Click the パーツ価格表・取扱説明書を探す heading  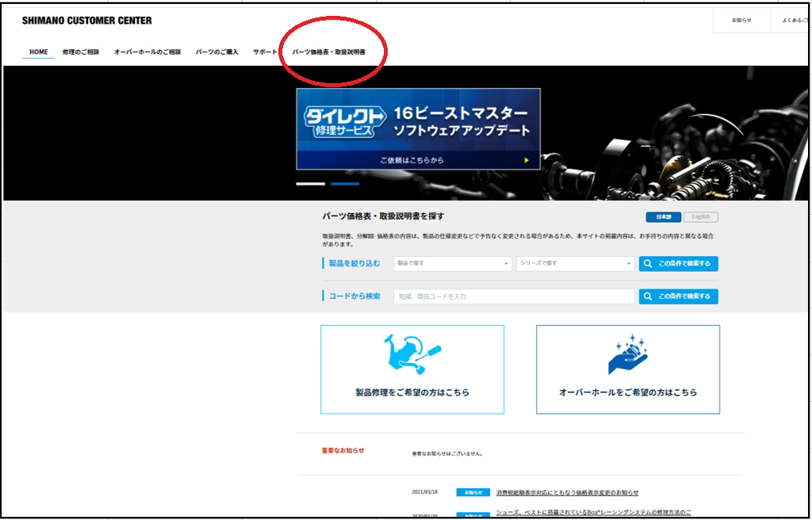[383, 216]
